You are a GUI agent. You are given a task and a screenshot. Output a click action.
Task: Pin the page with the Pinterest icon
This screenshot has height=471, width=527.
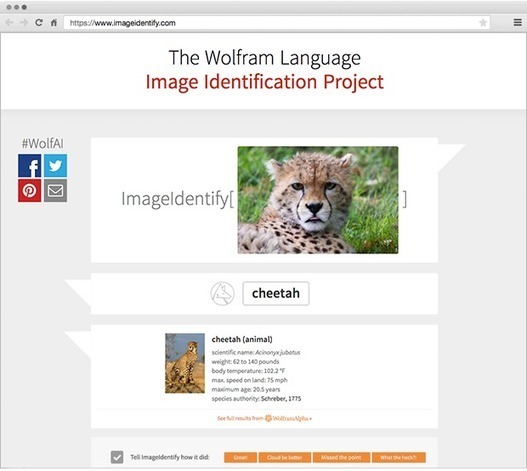pos(30,191)
